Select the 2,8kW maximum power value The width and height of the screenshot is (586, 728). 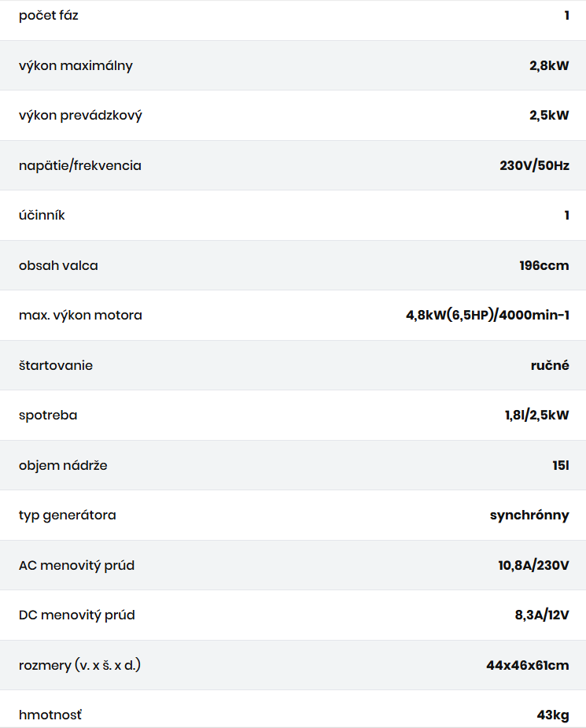coord(549,66)
